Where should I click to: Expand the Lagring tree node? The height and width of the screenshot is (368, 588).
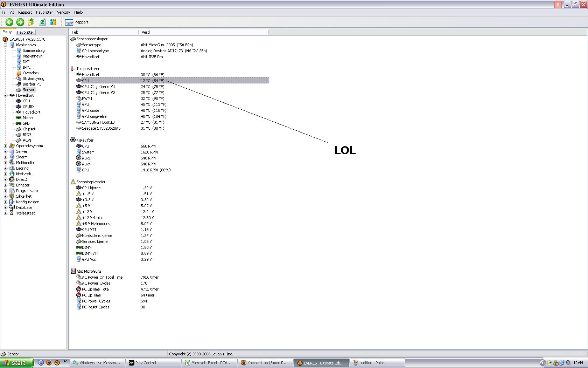(5, 168)
